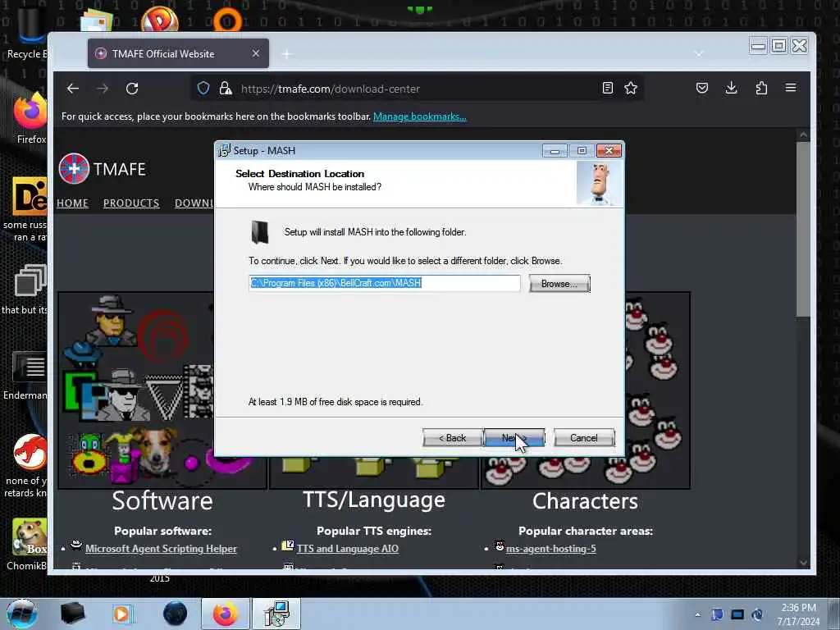
Task: Open the black box app on taskbar
Action: click(x=72, y=614)
